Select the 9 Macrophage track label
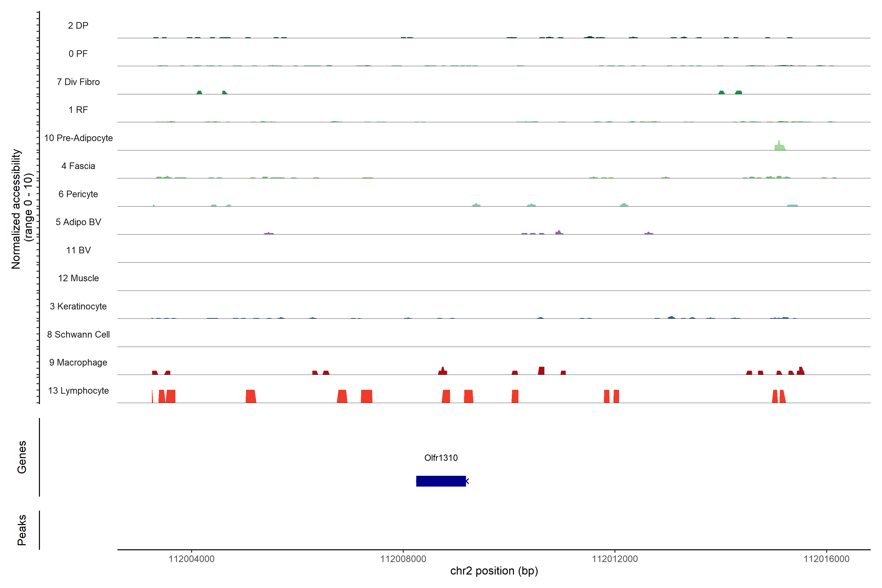Screen dimensions: 882x588 coord(78,362)
